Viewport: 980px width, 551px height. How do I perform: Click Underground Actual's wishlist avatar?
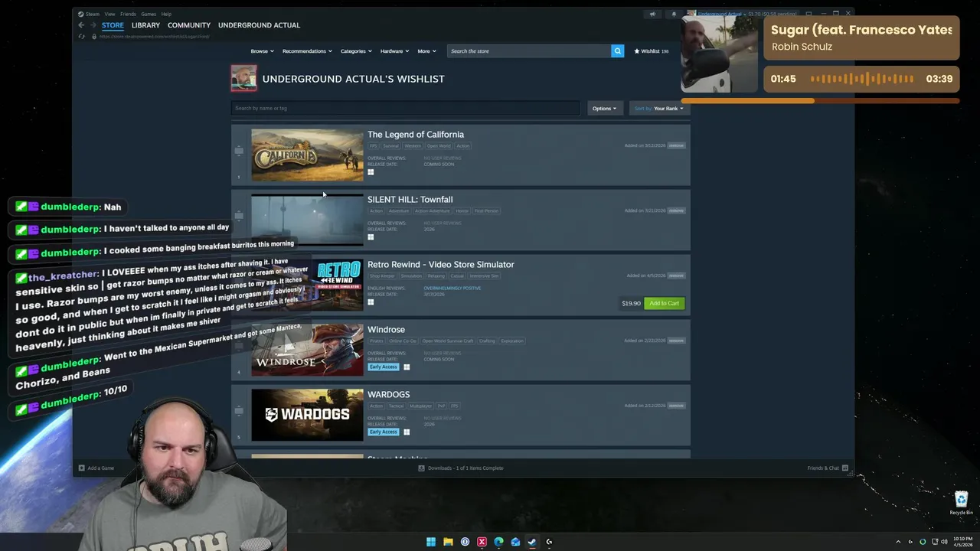point(244,78)
